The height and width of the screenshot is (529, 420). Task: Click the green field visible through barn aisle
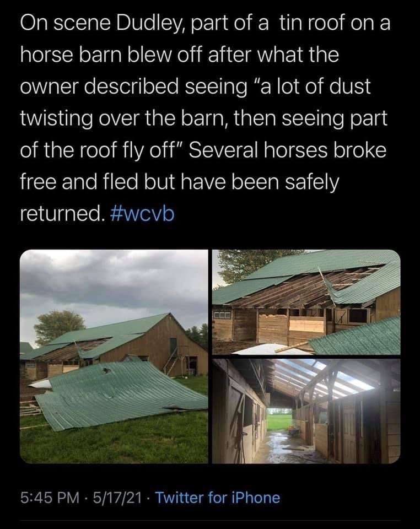[279, 422]
